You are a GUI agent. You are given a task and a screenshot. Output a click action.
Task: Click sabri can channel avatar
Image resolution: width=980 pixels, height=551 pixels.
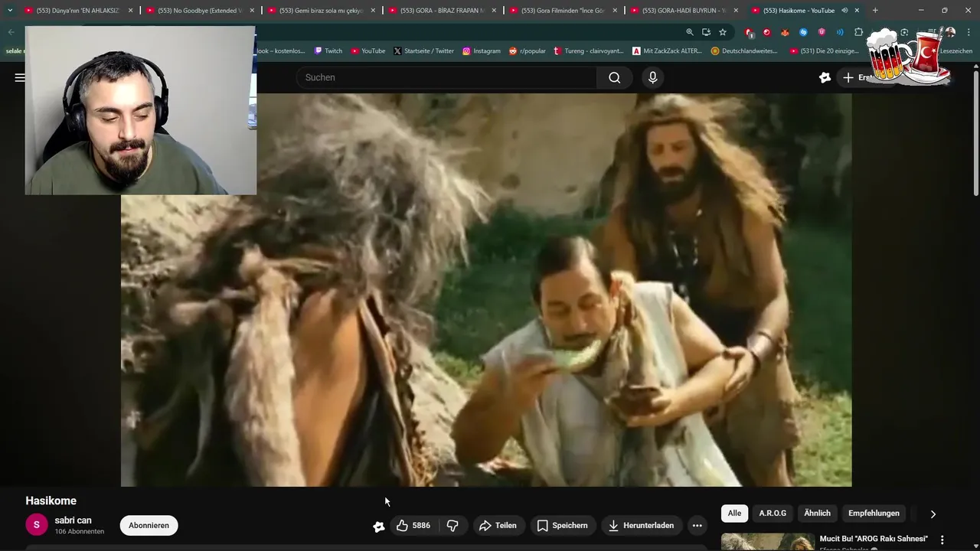(36, 525)
